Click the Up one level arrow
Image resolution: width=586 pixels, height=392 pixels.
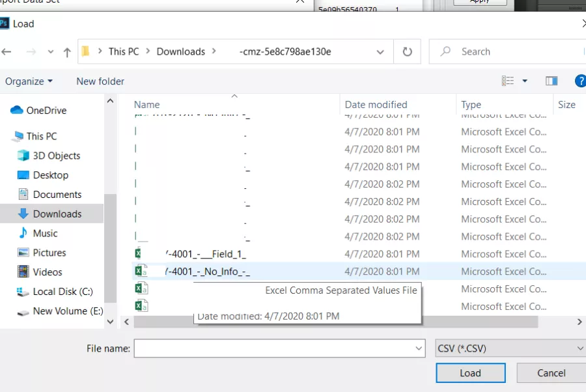[x=67, y=52]
